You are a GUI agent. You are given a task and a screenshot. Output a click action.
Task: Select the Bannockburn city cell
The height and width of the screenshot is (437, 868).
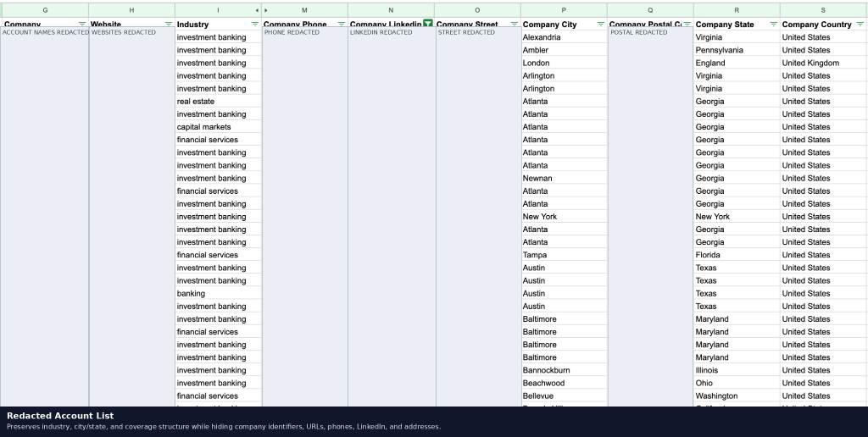click(x=564, y=370)
